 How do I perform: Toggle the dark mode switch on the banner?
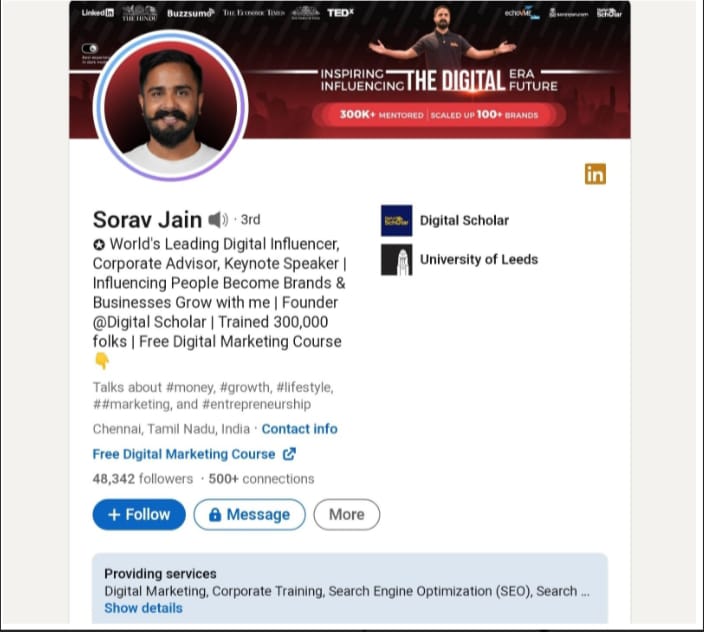(x=90, y=48)
